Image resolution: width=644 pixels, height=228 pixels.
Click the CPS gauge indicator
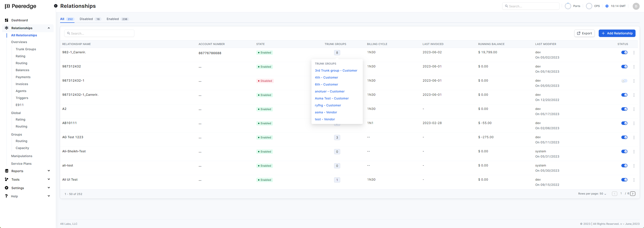(589, 6)
